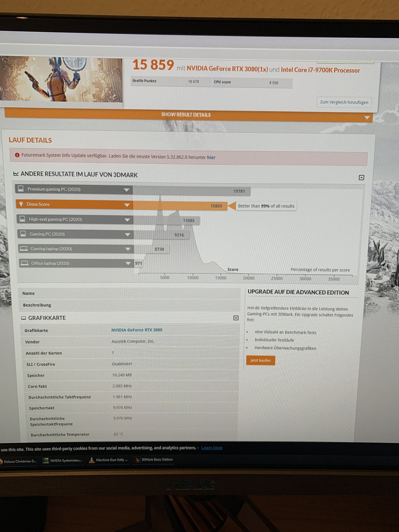399x532 pixels.
Task: Click the desktop icon on High-end gaming PC row
Action: 22,219
